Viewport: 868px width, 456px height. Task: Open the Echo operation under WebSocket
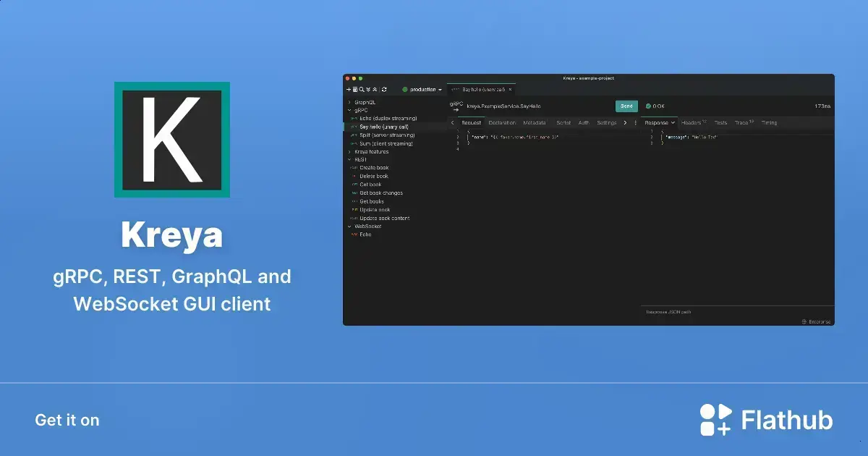coord(365,235)
